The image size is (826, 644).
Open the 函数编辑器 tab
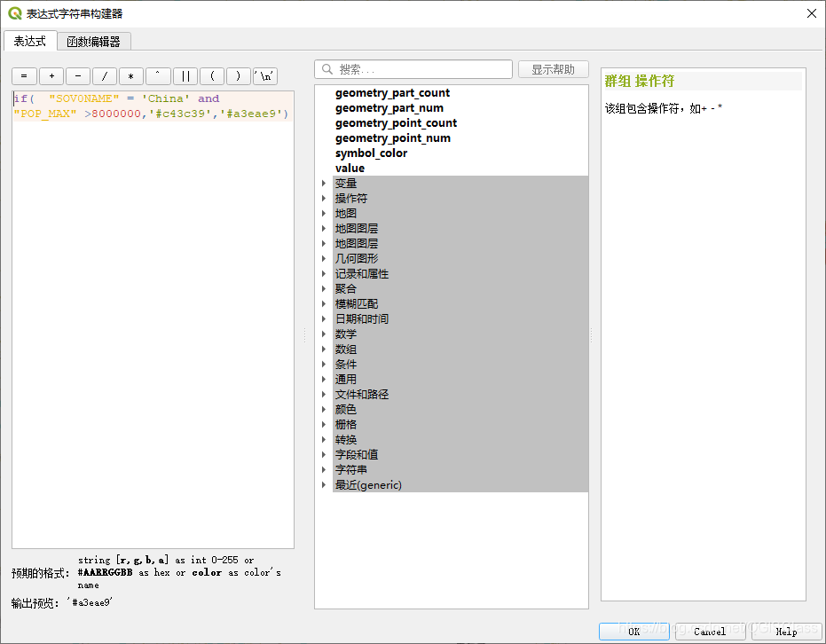[94, 42]
